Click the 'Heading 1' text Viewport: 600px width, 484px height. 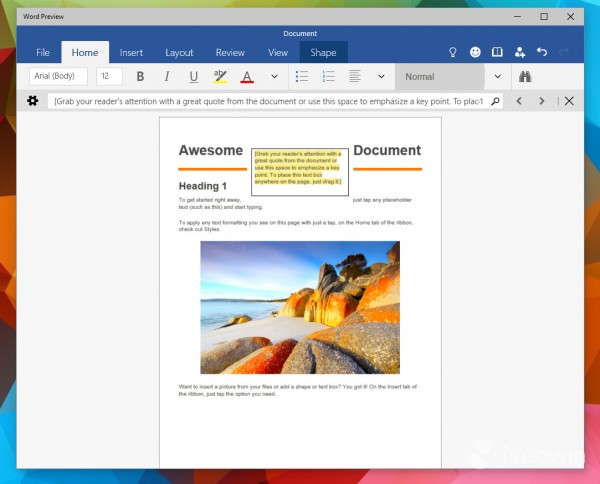[x=202, y=186]
